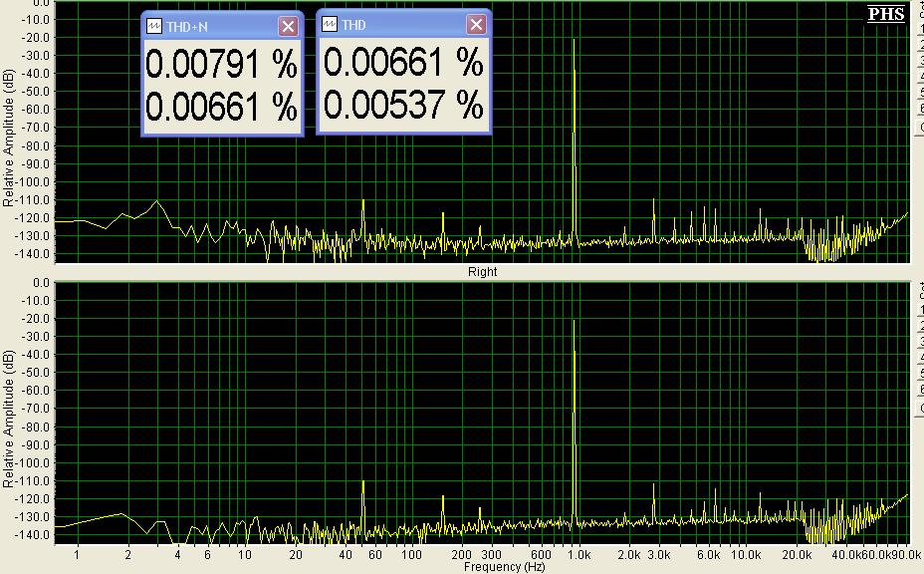This screenshot has width=924, height=574.
Task: Click the "0.00791 %" reading in the THD+N window
Action: 222,64
